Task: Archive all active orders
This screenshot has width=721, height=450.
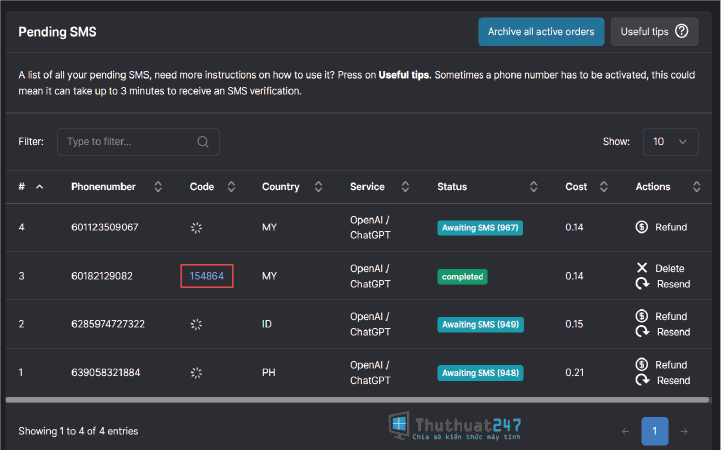Action: [x=541, y=32]
